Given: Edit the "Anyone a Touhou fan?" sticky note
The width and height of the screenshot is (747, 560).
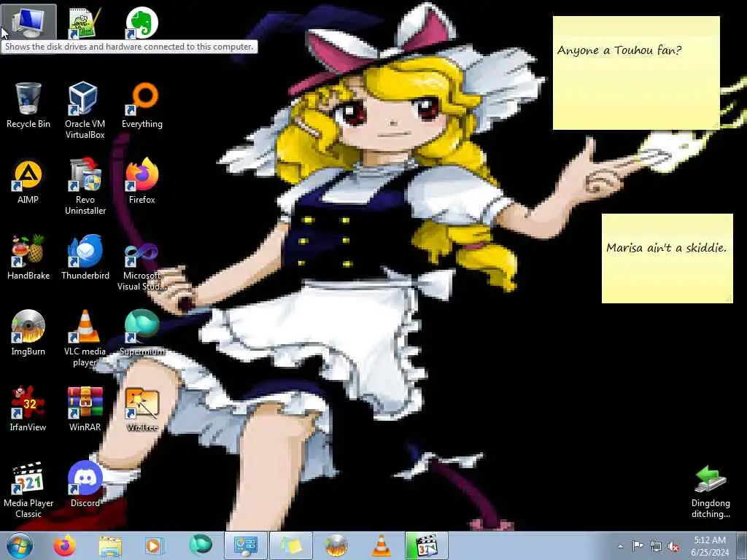Looking at the screenshot, I should (636, 73).
